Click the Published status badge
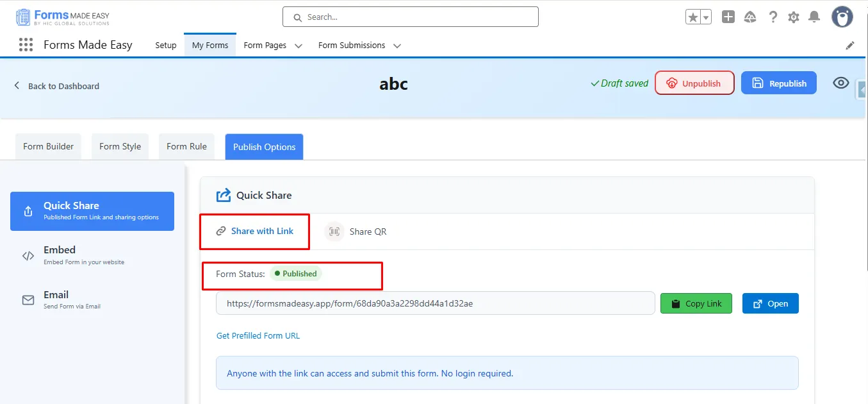This screenshot has height=404, width=868. (295, 274)
